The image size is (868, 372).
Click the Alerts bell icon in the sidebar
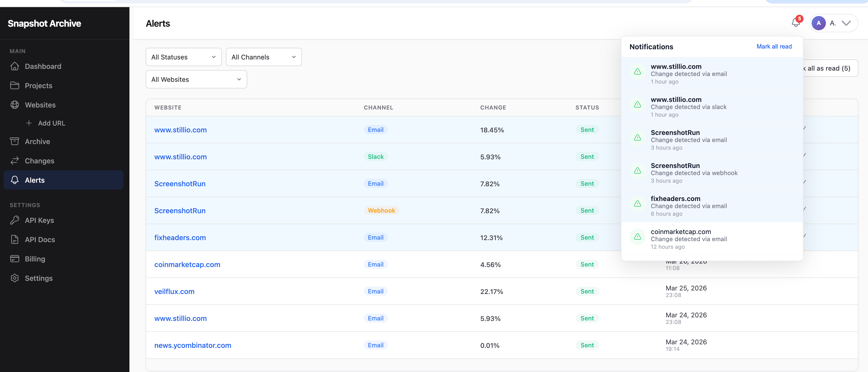(14, 180)
